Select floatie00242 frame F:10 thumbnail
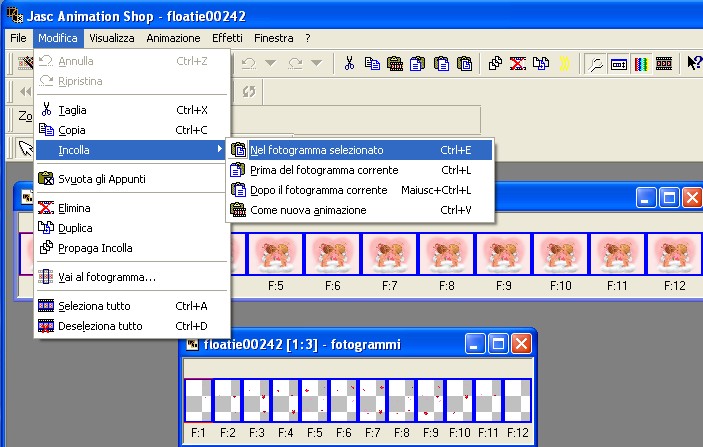The image size is (703, 447). [x=460, y=400]
